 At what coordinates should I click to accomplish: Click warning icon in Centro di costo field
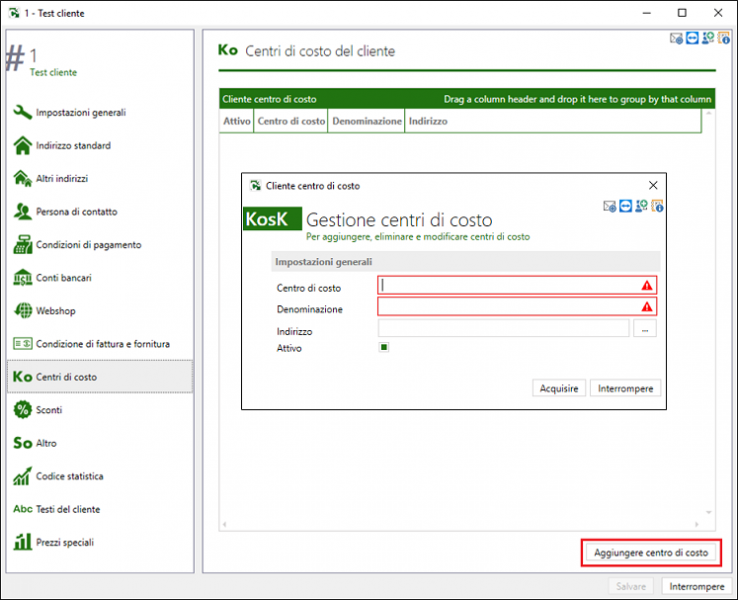[647, 285]
